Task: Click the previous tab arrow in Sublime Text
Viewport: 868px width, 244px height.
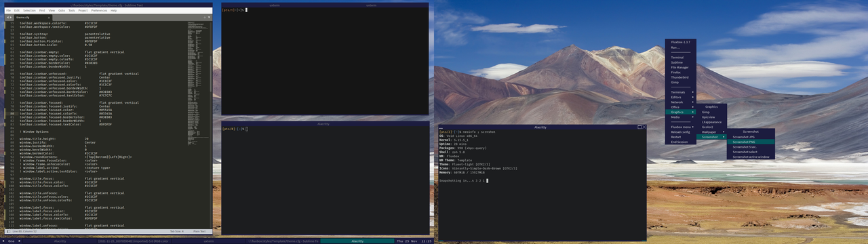Action: point(7,18)
